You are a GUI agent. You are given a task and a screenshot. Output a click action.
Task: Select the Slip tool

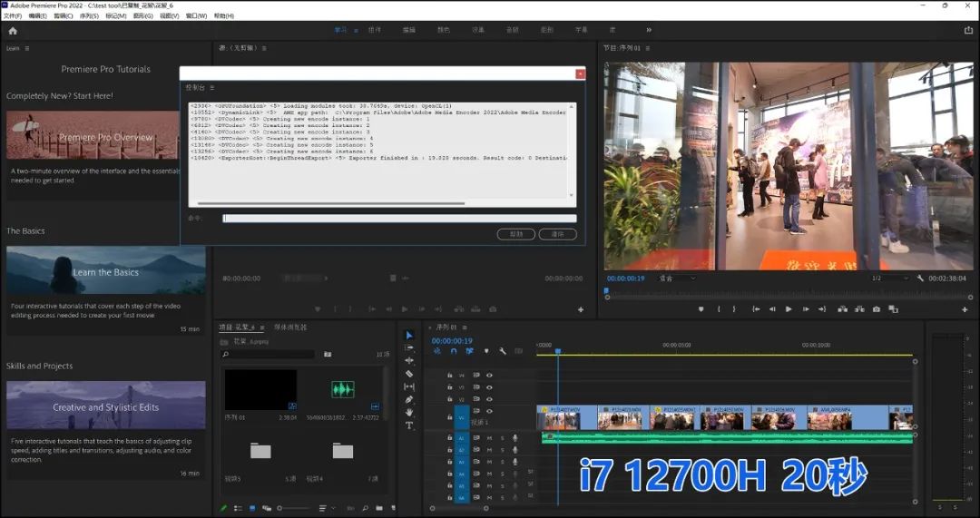[409, 386]
